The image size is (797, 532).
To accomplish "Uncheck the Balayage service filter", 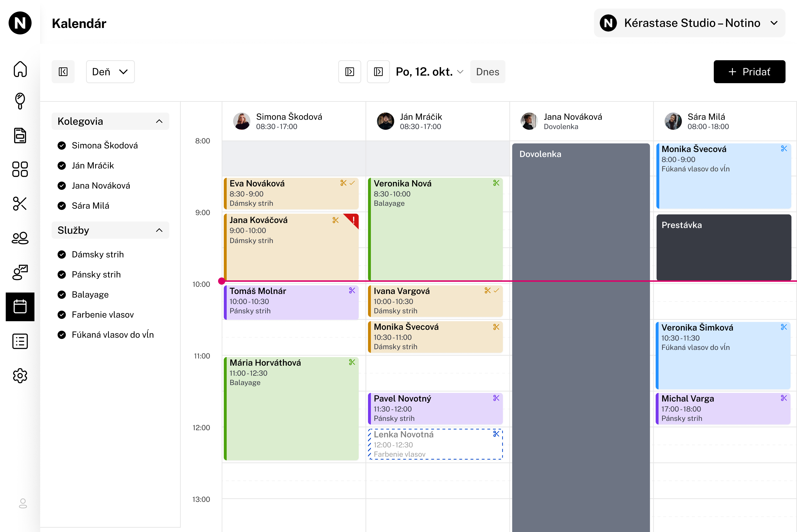I will (x=62, y=294).
